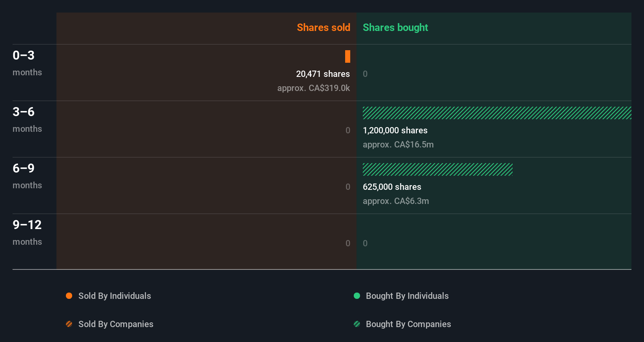Select the 0–3 months row label
The height and width of the screenshot is (342, 644).
click(27, 63)
